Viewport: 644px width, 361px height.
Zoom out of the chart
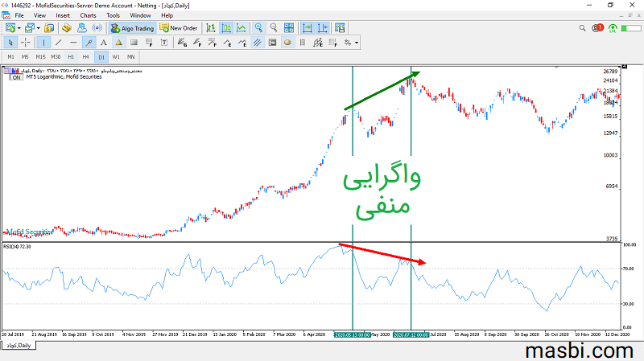point(274,28)
